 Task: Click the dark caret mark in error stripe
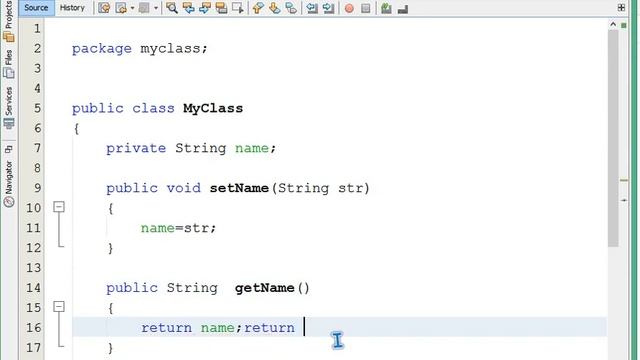624,200
